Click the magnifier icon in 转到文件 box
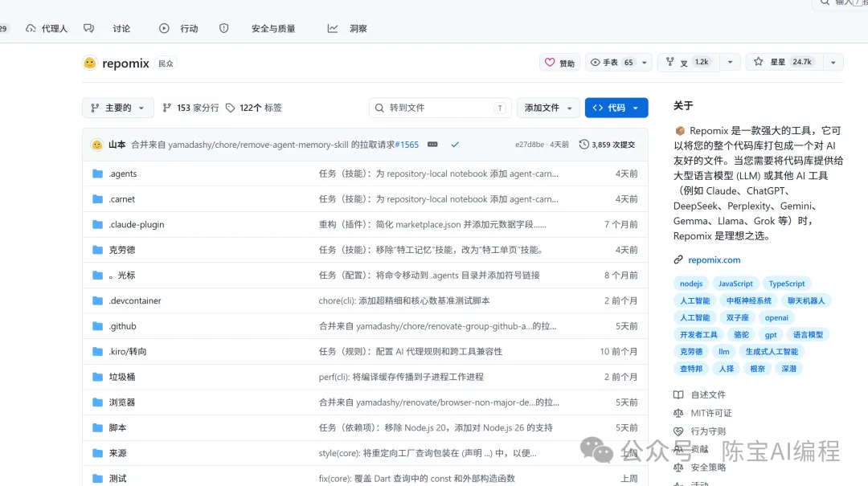The image size is (868, 486). click(379, 108)
